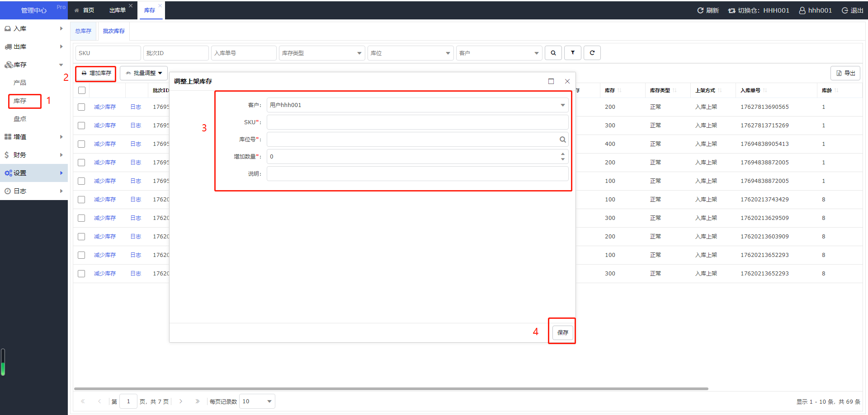Click the reset refresh icon in filter bar
868x415 pixels.
pos(592,53)
